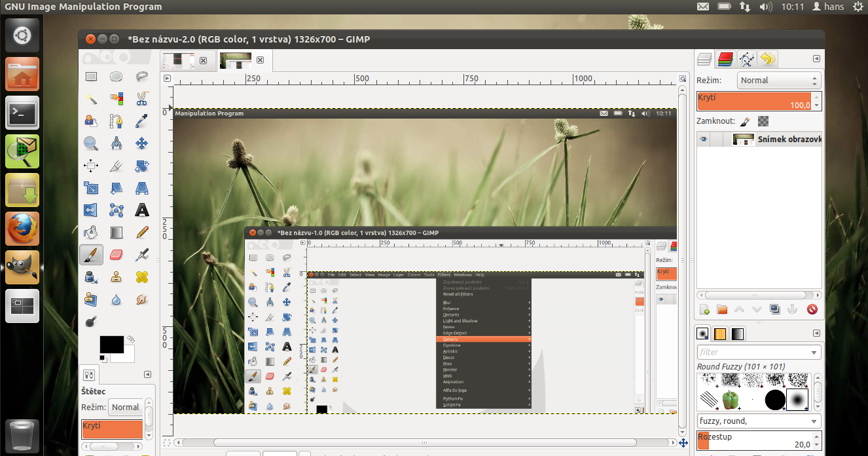
Task: Select the Paintbrush tool
Action: [x=91, y=255]
